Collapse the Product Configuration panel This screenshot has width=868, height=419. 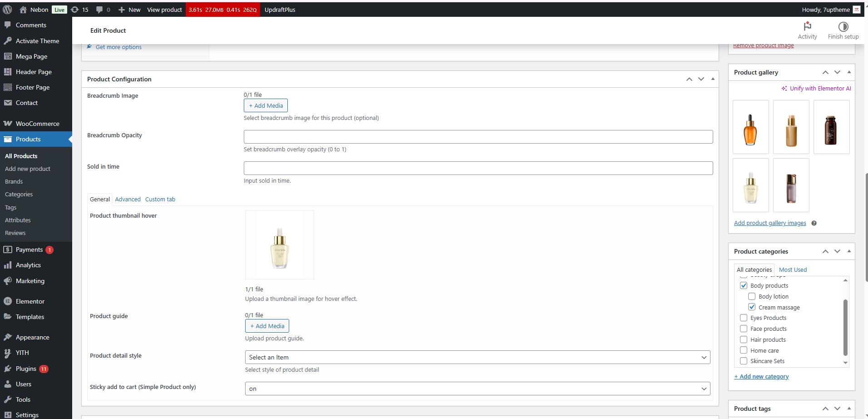tap(713, 79)
